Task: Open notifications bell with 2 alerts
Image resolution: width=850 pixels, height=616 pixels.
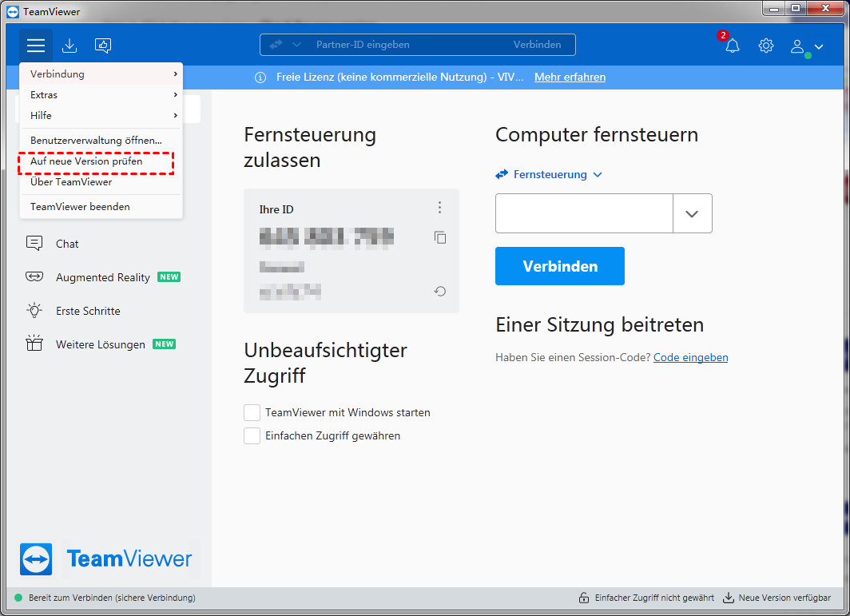Action: click(x=732, y=45)
